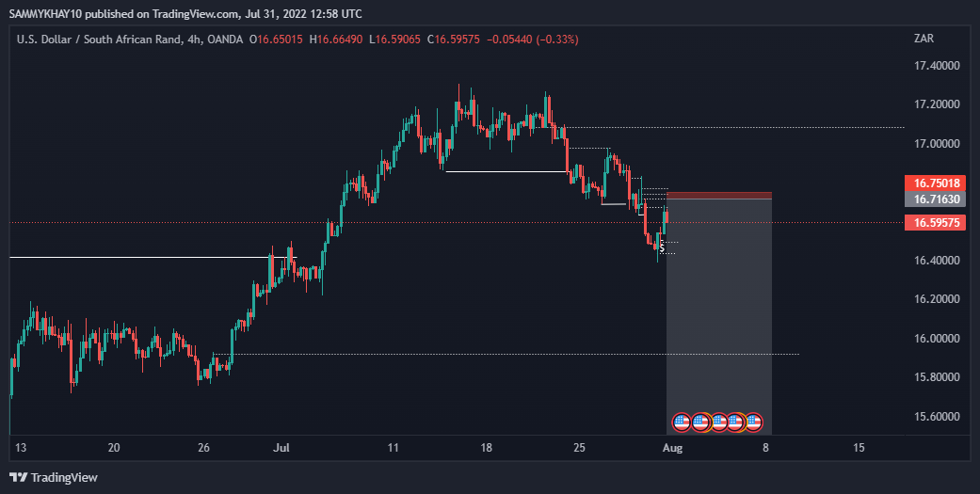This screenshot has width=980, height=494.
Task: Click the leftmost US flag event icon
Action: click(683, 421)
